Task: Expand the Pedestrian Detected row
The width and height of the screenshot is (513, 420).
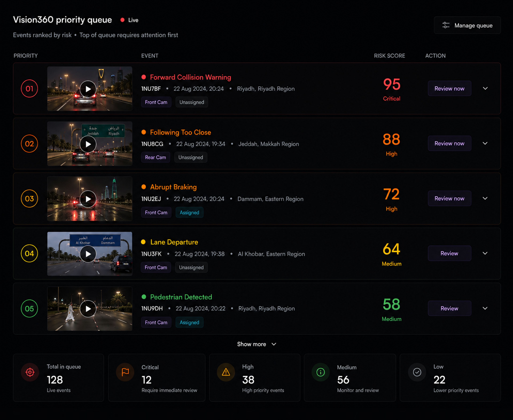Action: click(485, 308)
